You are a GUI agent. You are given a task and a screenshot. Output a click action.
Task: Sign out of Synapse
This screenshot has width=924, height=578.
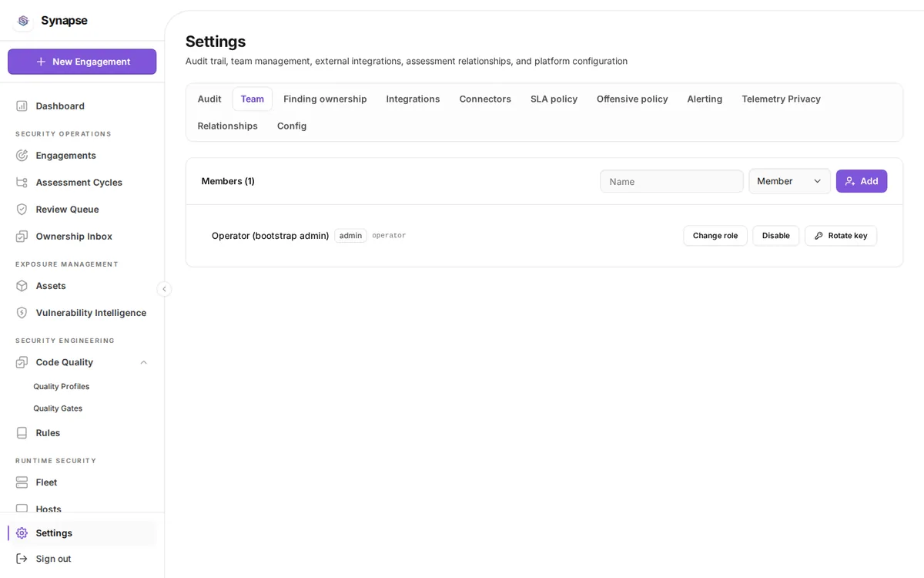click(x=82, y=558)
